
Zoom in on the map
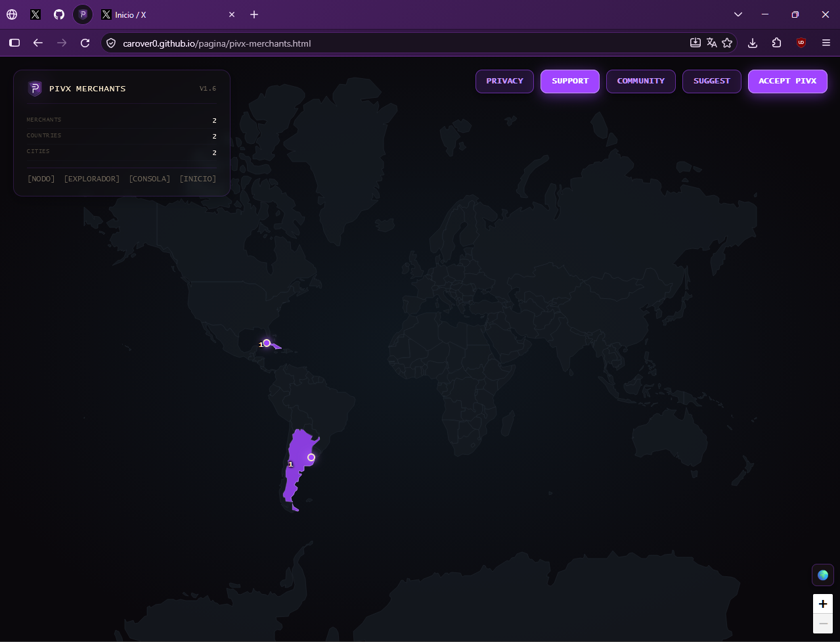point(823,604)
